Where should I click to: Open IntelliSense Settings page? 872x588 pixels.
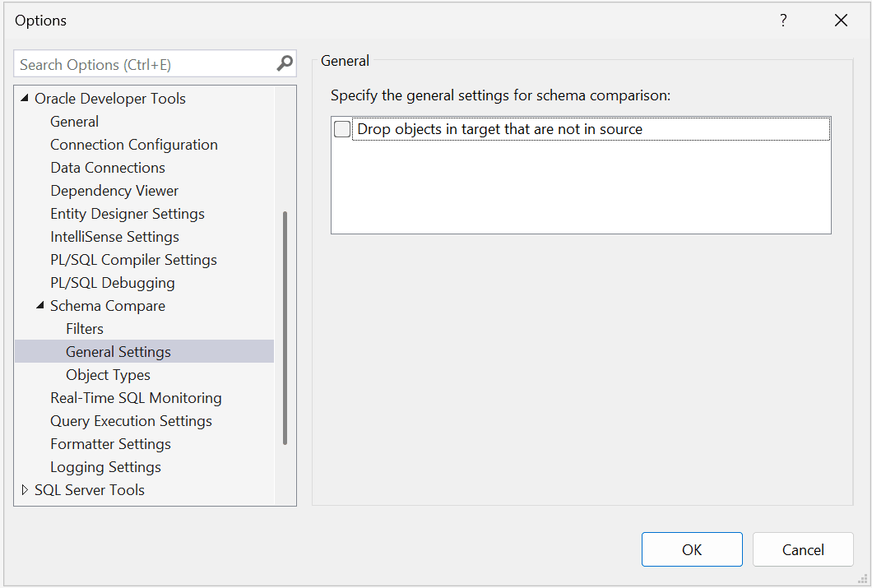coord(114,236)
